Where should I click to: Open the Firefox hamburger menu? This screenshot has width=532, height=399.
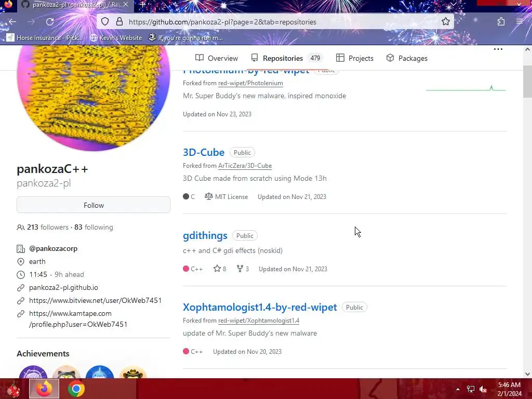[520, 22]
